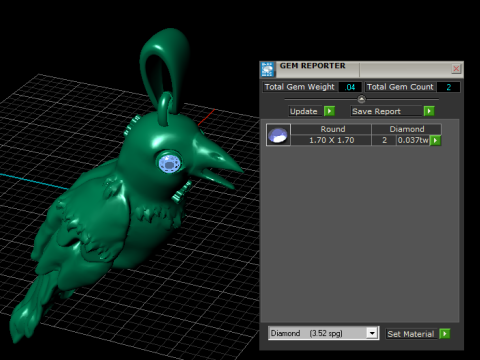Close the Gem Reporter panel
This screenshot has height=360, width=480.
tap(456, 69)
